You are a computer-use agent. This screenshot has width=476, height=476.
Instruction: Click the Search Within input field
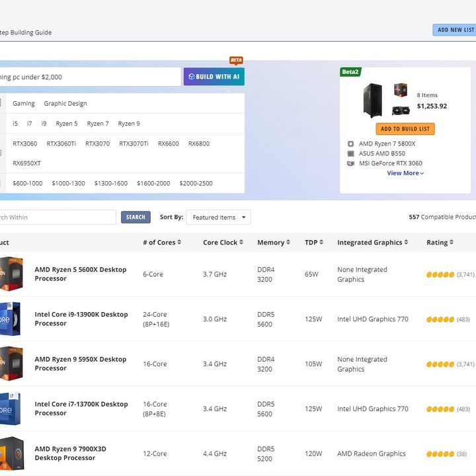coord(58,218)
